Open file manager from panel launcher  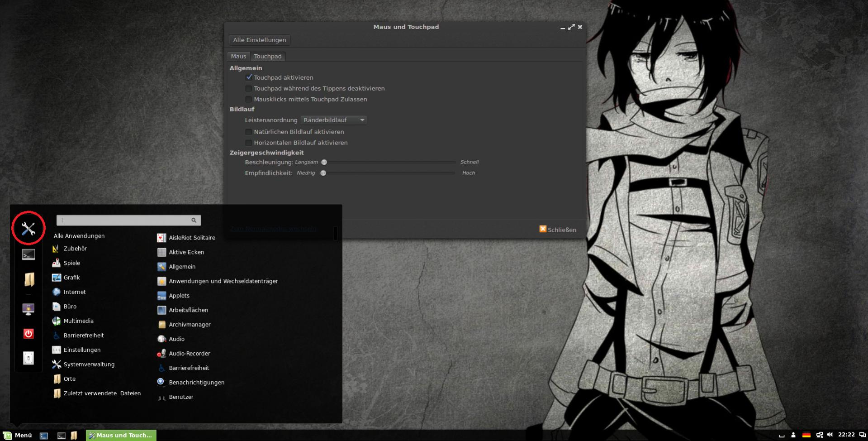pos(74,436)
